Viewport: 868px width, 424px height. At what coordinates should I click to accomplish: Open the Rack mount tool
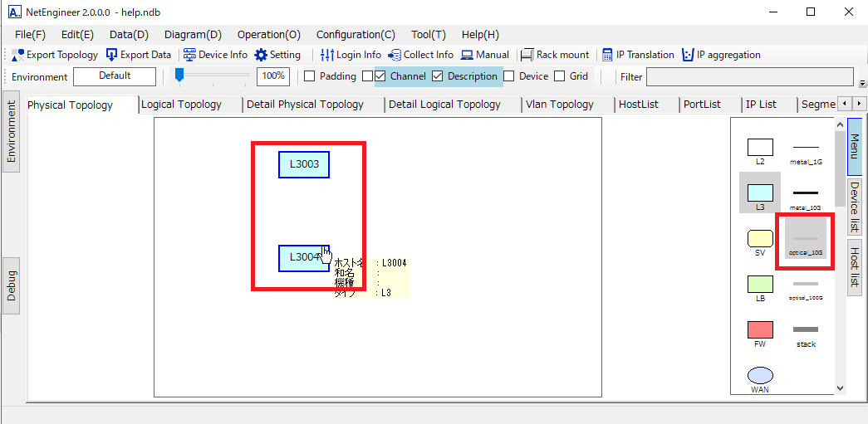[x=555, y=55]
